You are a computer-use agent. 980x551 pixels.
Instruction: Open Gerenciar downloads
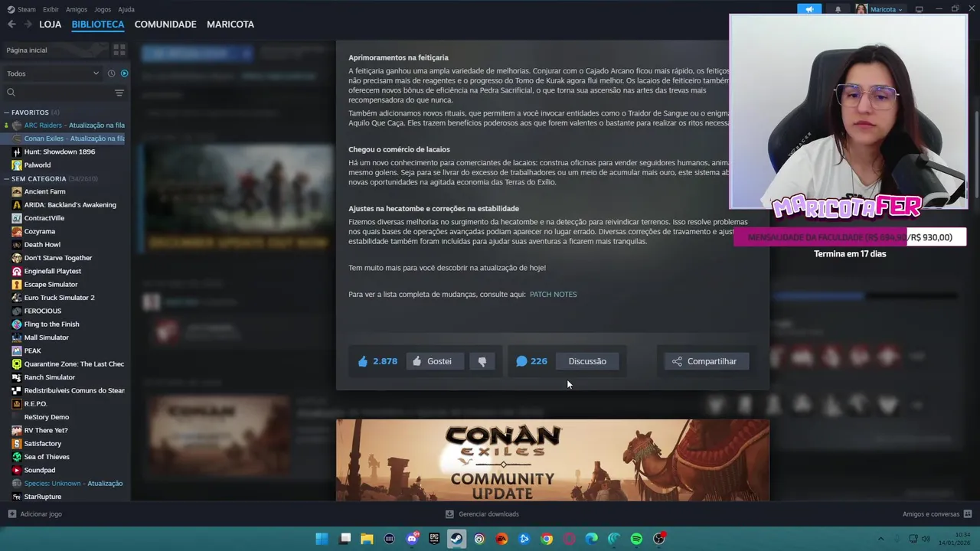pyautogui.click(x=482, y=514)
